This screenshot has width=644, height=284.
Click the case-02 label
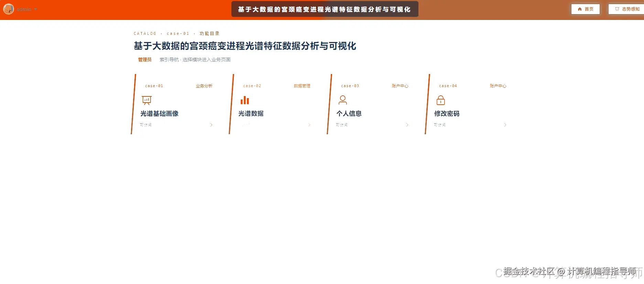click(252, 86)
